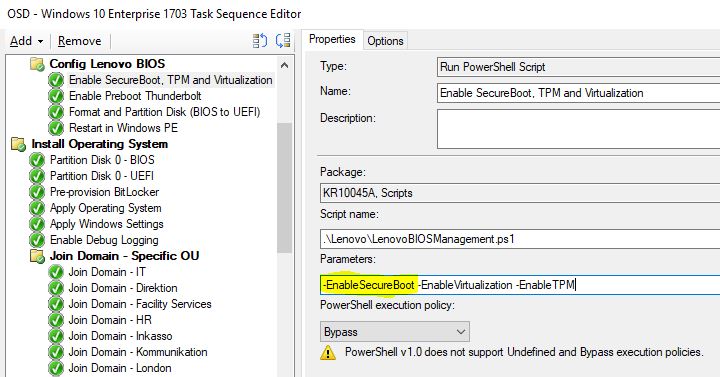This screenshot has height=377, width=720.
Task: Click into the Name text field
Action: tap(579, 93)
